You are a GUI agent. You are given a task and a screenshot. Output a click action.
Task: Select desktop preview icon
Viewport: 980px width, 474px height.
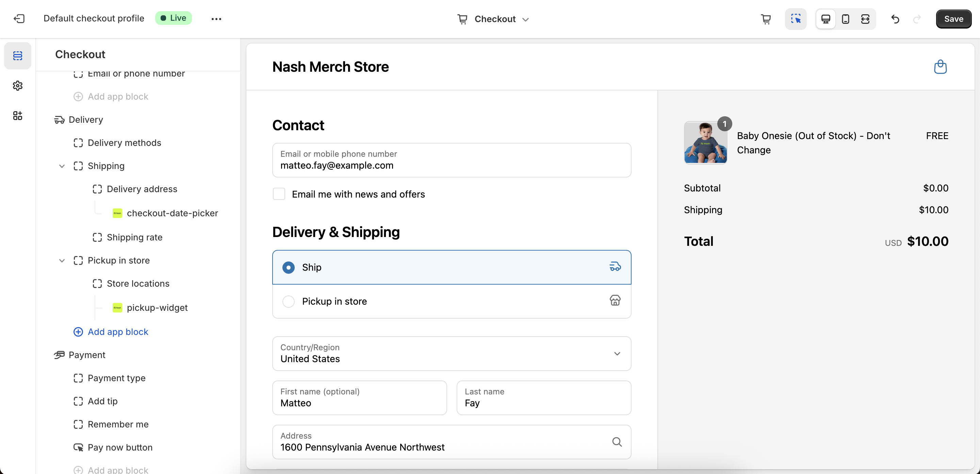pos(826,19)
